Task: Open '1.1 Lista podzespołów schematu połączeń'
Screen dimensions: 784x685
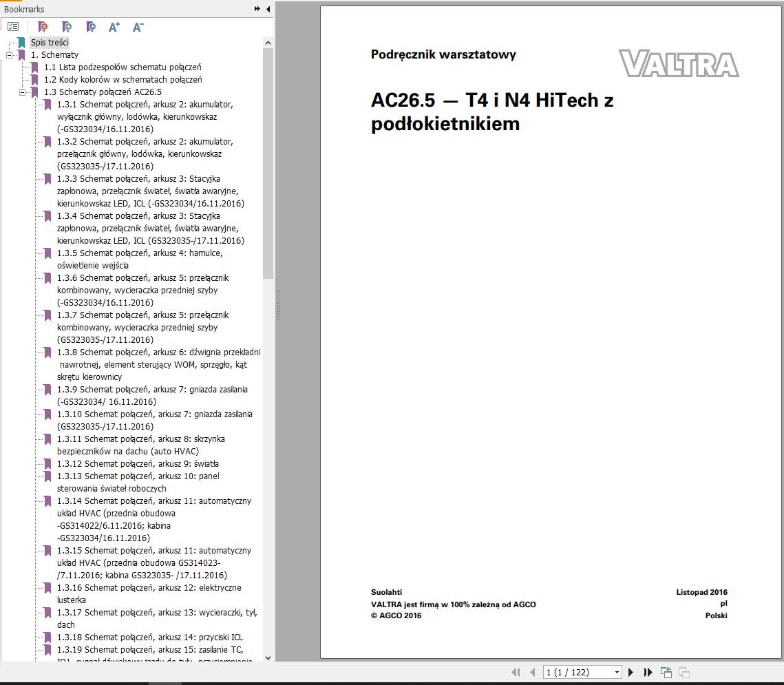Action: [x=123, y=67]
